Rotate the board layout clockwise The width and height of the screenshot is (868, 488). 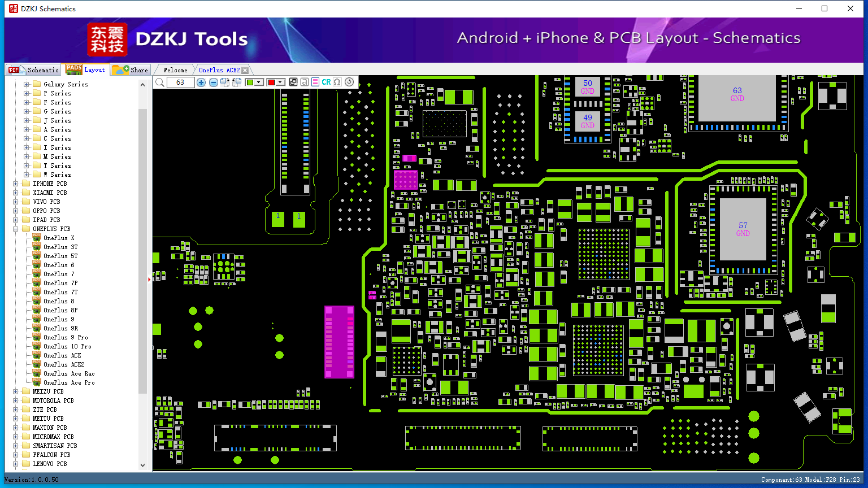click(225, 82)
